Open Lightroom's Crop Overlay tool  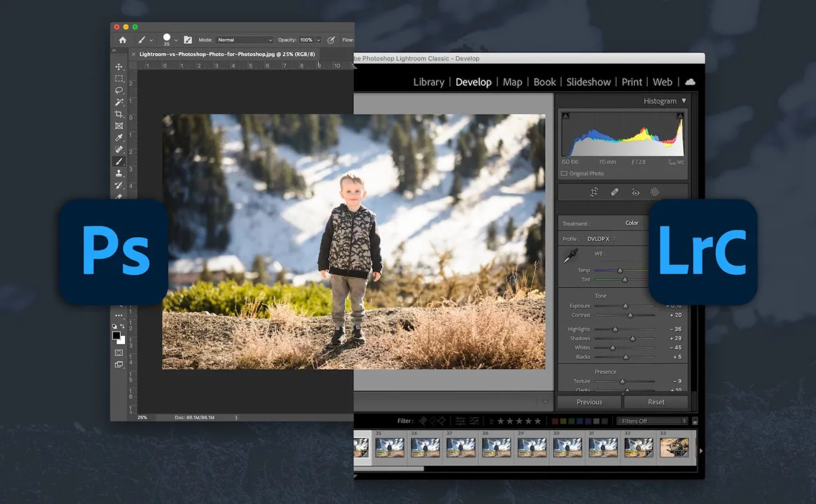point(594,192)
